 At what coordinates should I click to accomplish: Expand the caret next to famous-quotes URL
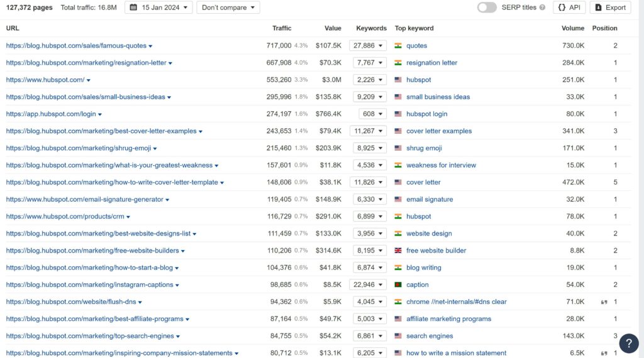pyautogui.click(x=150, y=46)
